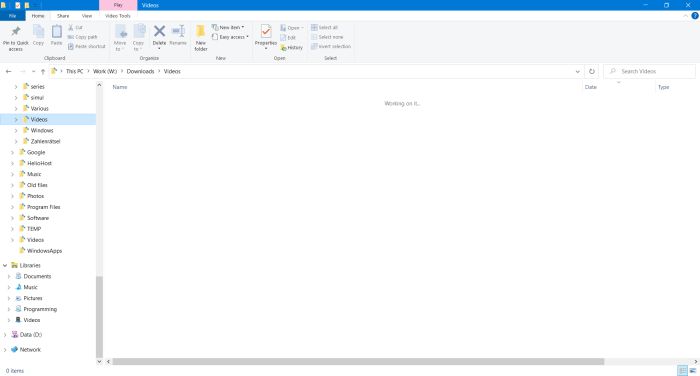Click the horizontal scrollbar in file list
This screenshot has width=700, height=376.
click(358, 362)
